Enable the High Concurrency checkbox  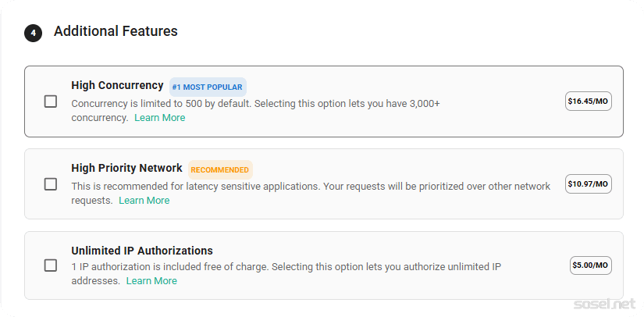(x=51, y=102)
